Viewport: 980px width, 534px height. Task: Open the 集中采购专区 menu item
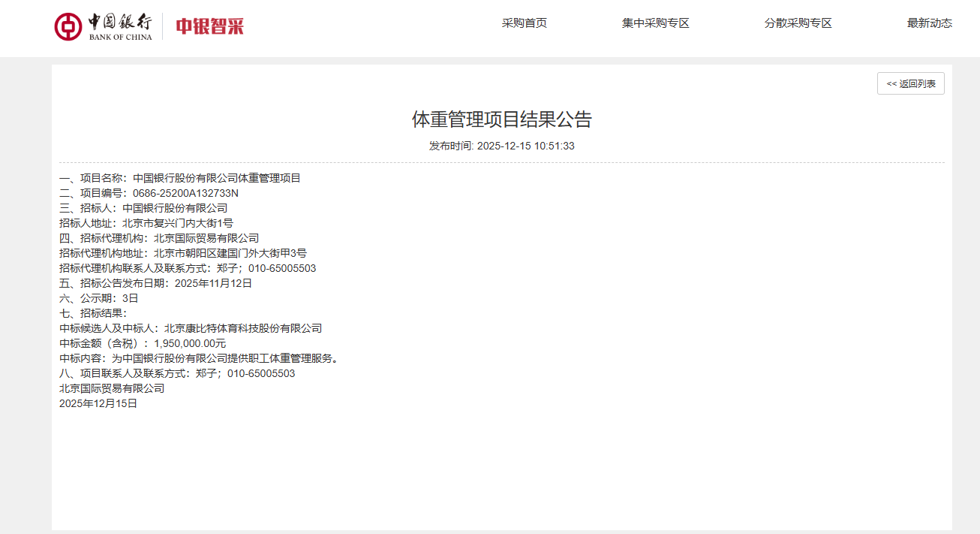pos(656,23)
